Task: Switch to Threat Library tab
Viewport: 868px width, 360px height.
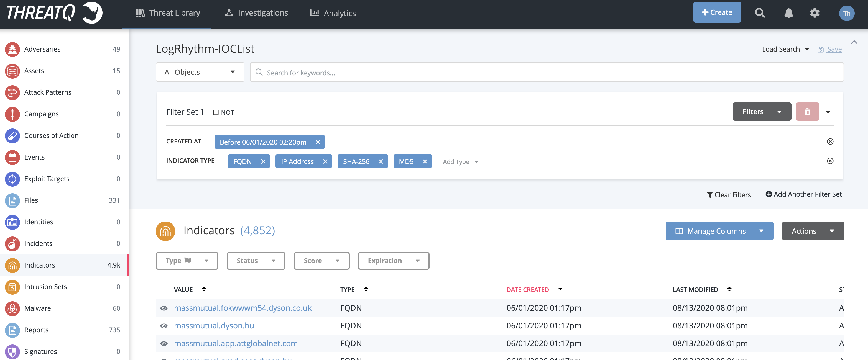Action: [x=167, y=13]
